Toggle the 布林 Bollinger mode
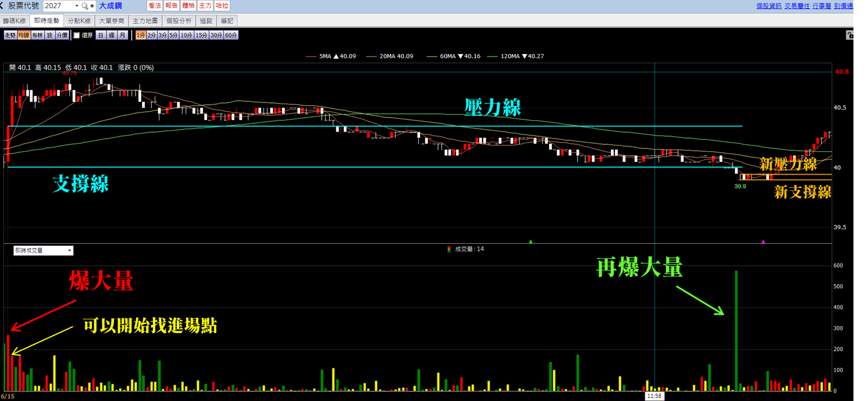The image size is (868, 401). 37,36
